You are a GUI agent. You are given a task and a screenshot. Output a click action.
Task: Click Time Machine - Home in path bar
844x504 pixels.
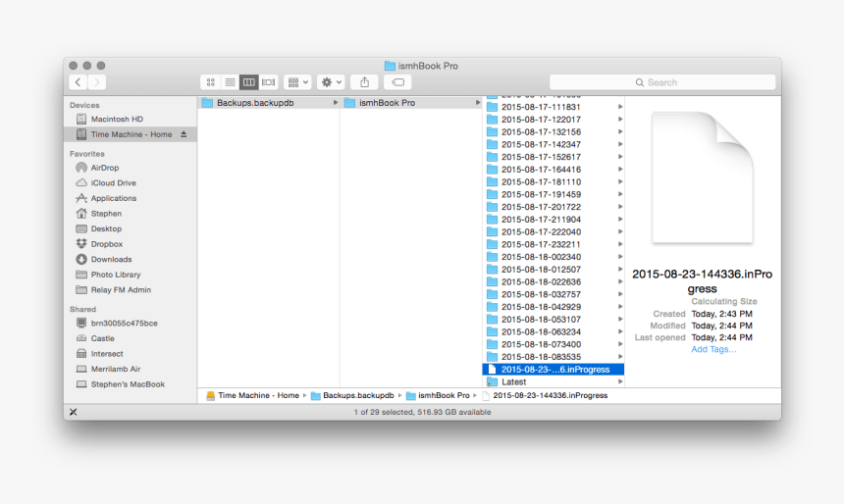(x=252, y=395)
